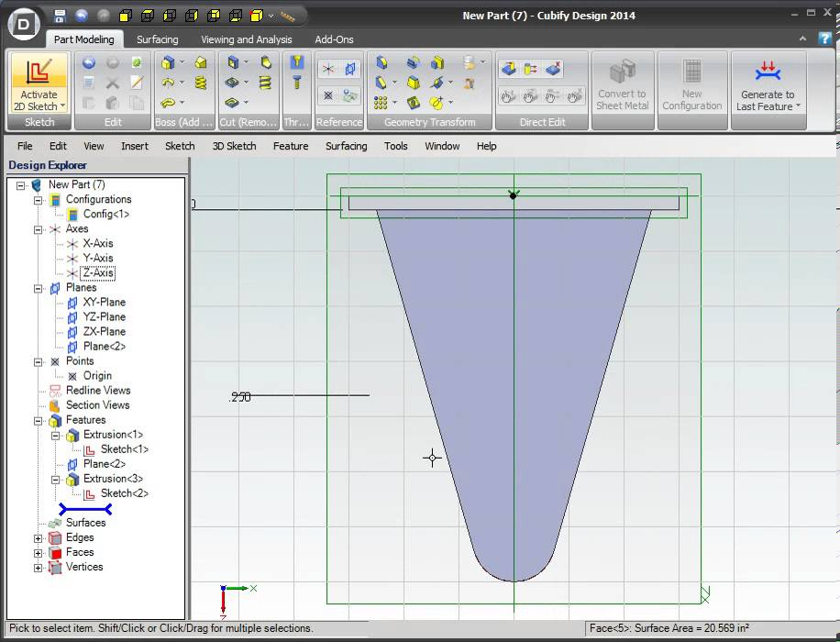Open the File menu
The height and width of the screenshot is (642, 840).
click(25, 146)
